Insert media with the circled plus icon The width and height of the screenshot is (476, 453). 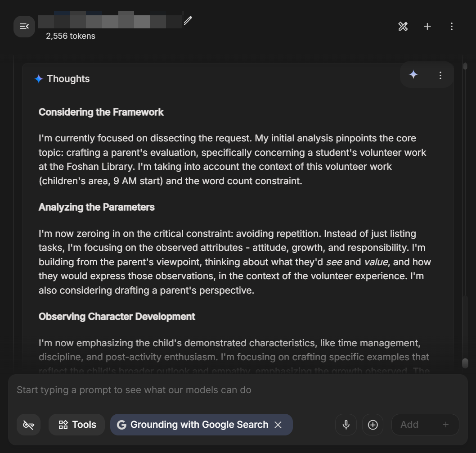click(373, 425)
